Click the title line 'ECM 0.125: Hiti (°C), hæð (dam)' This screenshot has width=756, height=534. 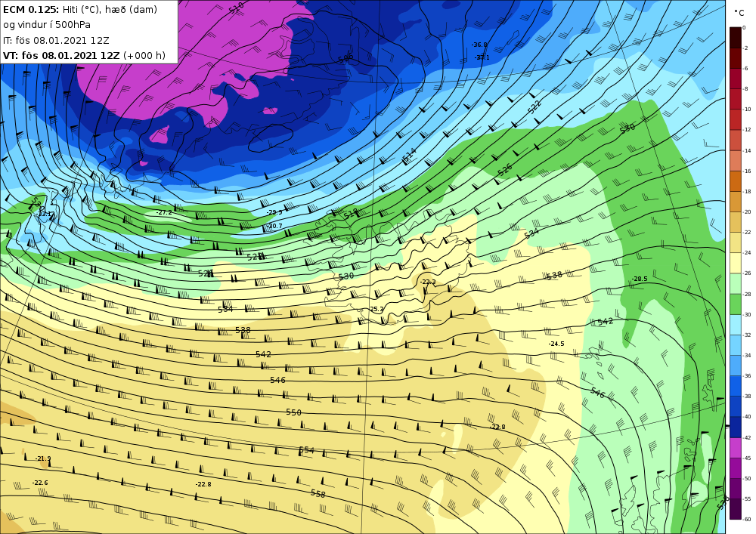80,10
